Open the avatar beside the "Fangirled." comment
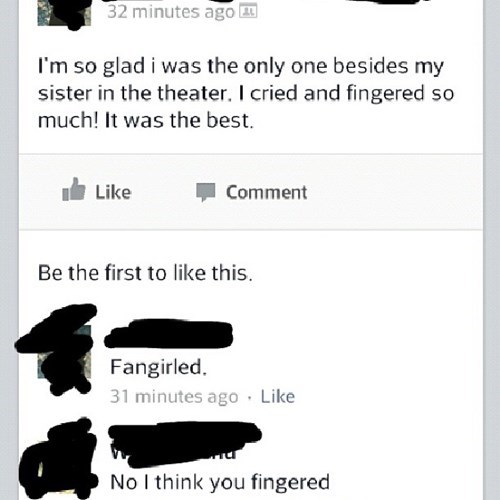 [64, 352]
